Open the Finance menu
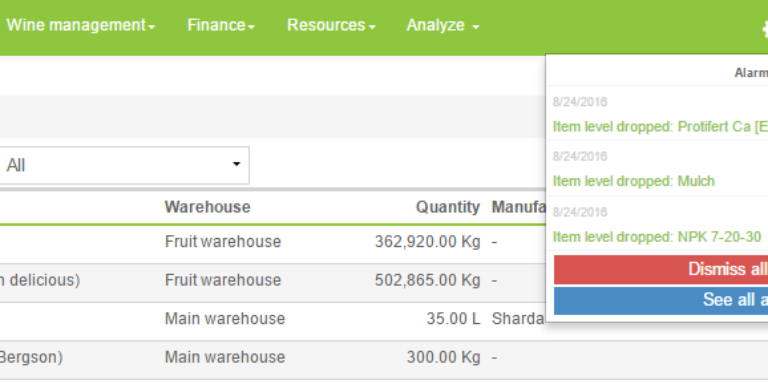 coord(221,25)
